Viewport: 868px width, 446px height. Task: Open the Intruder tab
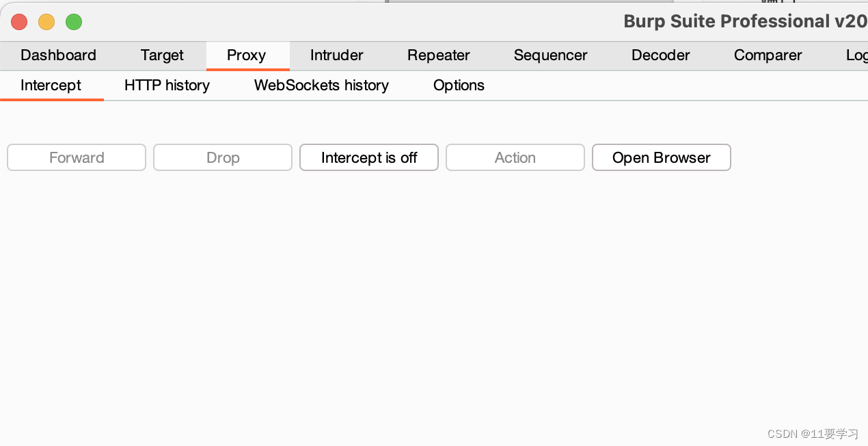(x=336, y=55)
